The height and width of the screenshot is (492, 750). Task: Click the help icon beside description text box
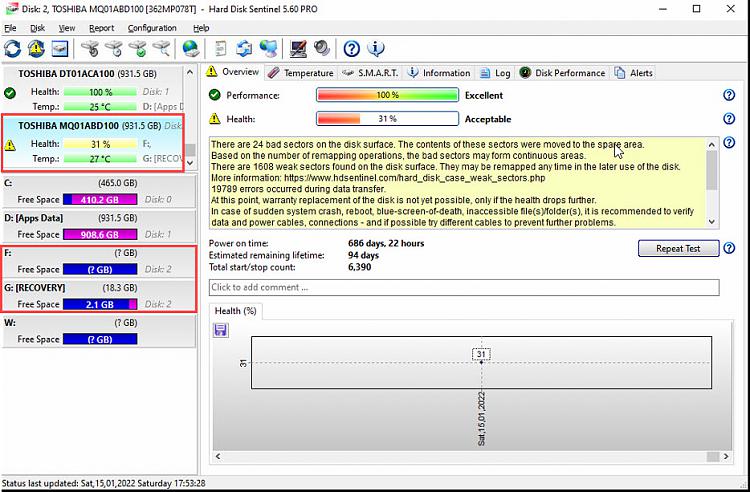[x=729, y=142]
